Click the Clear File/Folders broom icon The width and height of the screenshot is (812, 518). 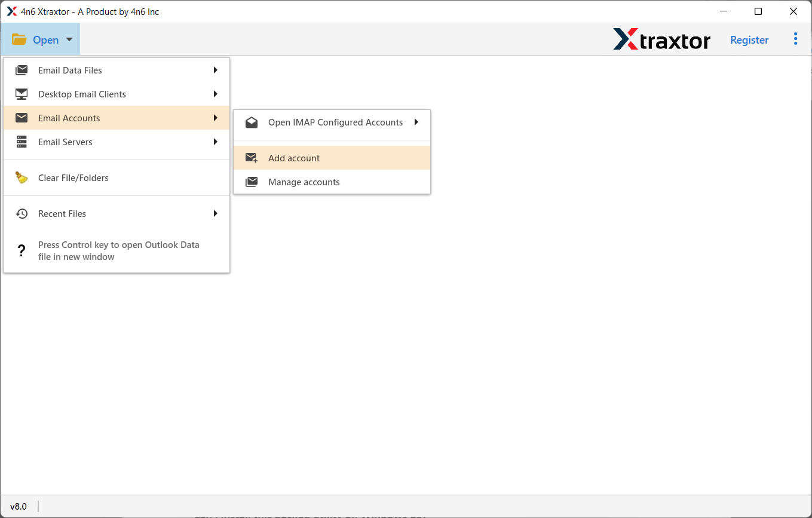[x=22, y=177]
